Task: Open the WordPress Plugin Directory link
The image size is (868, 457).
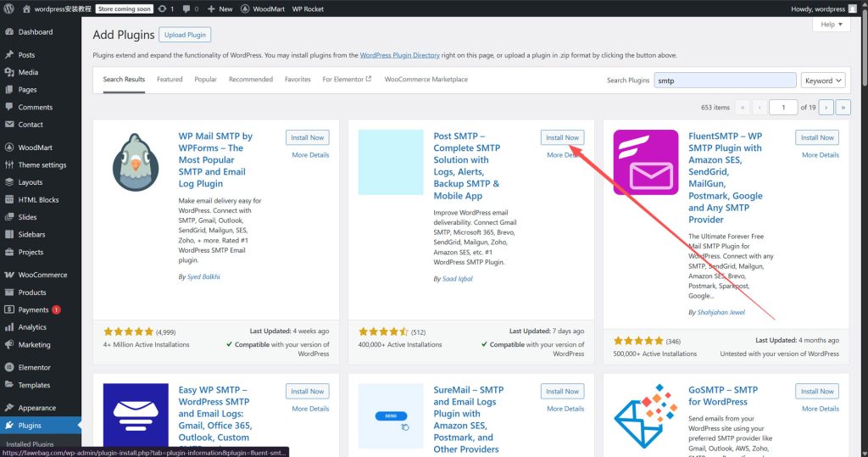Action: point(399,55)
